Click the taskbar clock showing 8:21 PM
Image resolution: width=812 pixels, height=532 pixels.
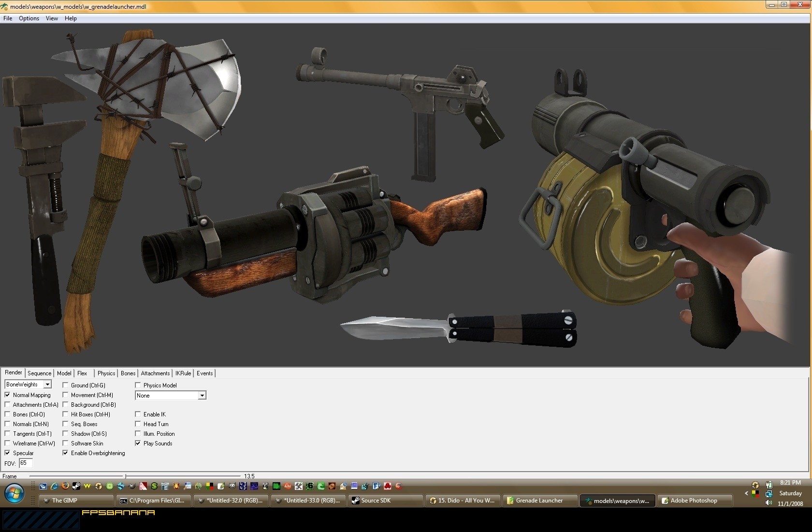click(x=790, y=483)
